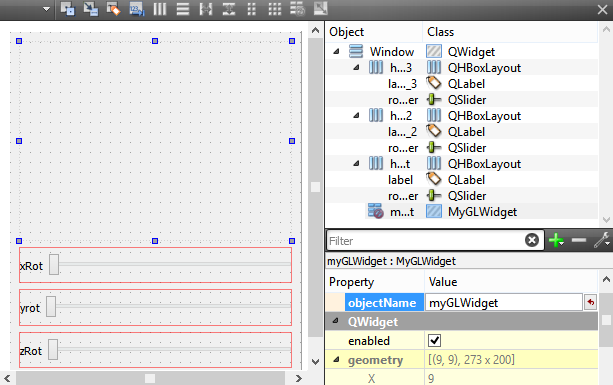Select the la..._2 label object
The width and height of the screenshot is (613, 385).
point(402,132)
